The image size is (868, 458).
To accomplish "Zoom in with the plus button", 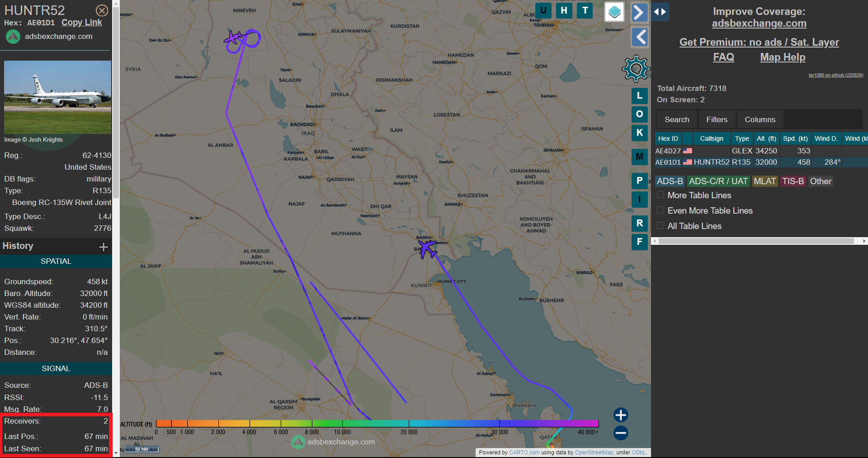I will coord(621,415).
